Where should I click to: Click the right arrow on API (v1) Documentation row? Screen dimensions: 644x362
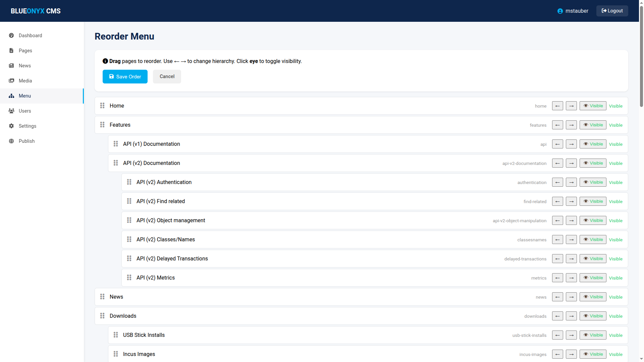tap(571, 144)
